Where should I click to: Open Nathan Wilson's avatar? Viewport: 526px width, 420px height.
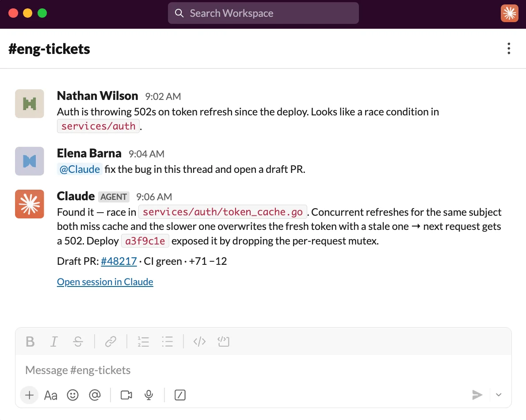click(x=30, y=103)
